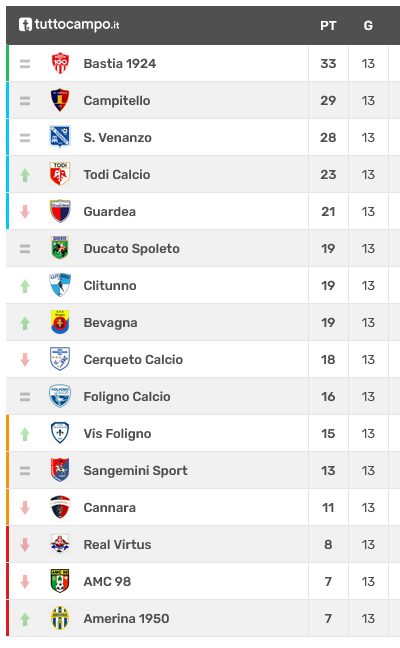Open the Sangemini Sport team link
Image resolution: width=400 pixels, height=648 pixels.
click(136, 470)
